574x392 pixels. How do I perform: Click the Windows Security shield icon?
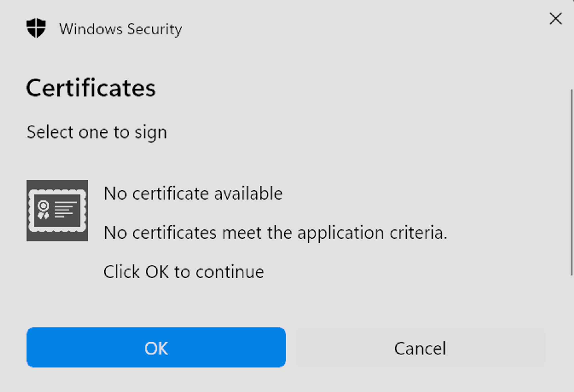point(36,28)
